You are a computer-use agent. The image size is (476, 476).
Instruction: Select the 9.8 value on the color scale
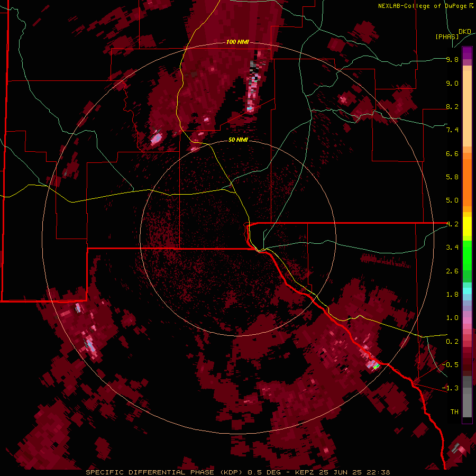452,59
